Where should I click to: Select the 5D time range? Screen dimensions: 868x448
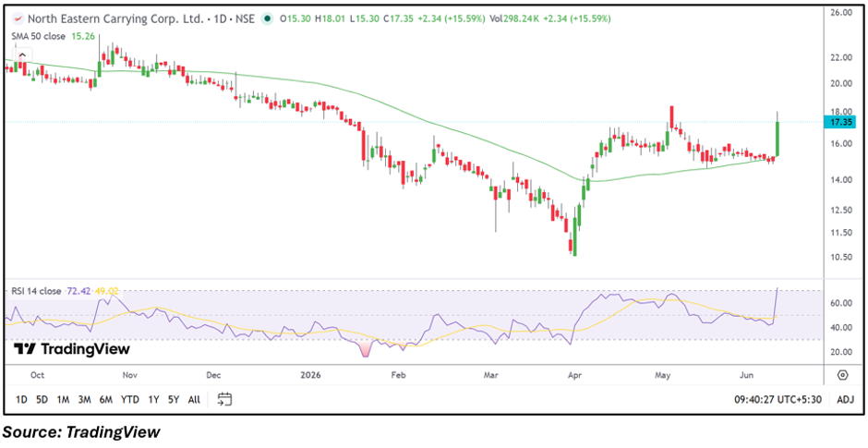(x=42, y=399)
